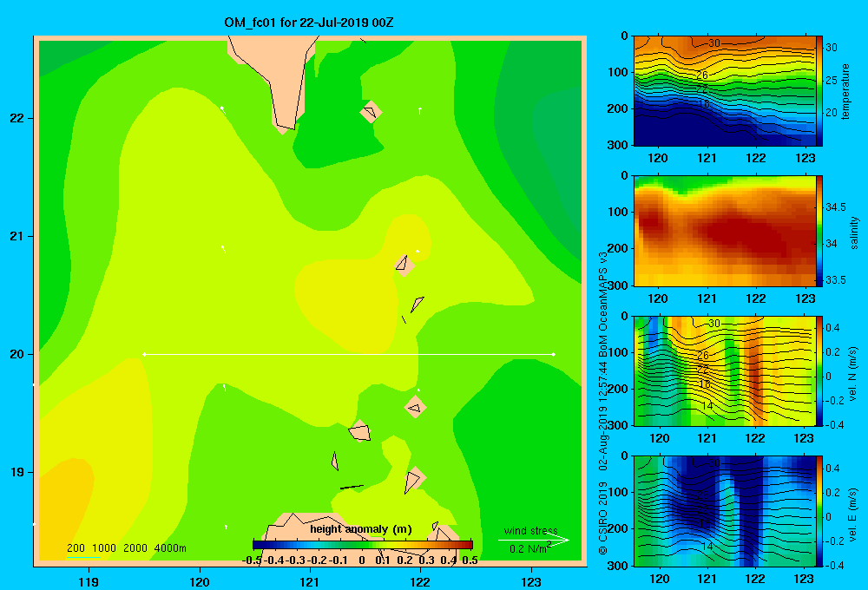This screenshot has height=590, width=868.
Task: Click the salinity panel color scale
Action: point(819,231)
